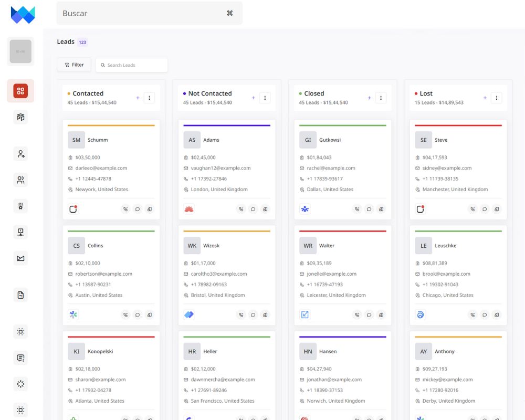This screenshot has width=525, height=420.
Task: Open the Not Contacted column three-dot menu
Action: 265,98
